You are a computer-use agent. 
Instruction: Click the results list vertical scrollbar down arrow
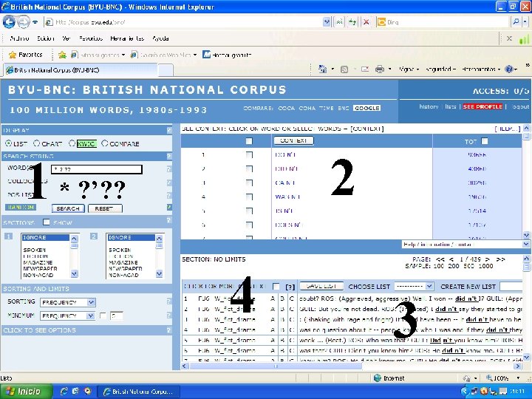[x=526, y=235]
